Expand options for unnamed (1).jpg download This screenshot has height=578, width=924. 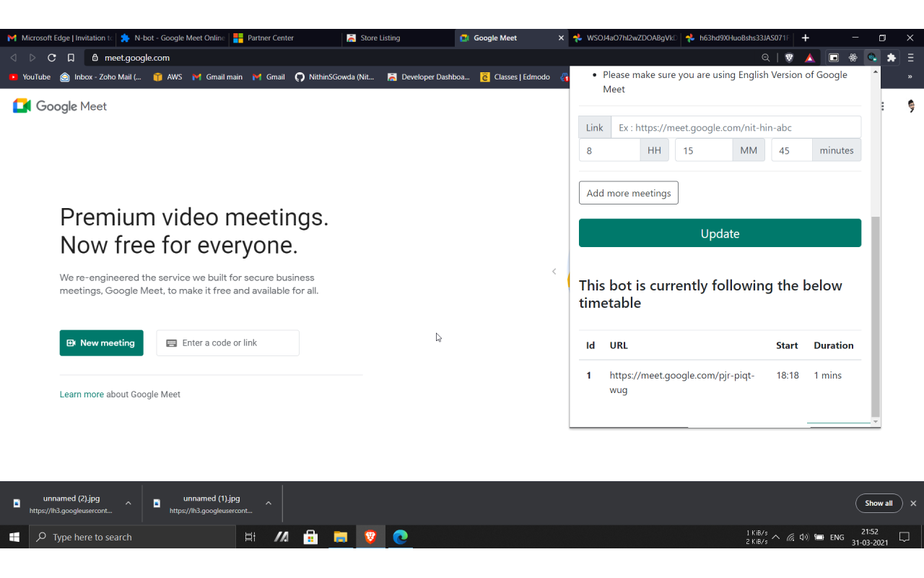pos(268,504)
